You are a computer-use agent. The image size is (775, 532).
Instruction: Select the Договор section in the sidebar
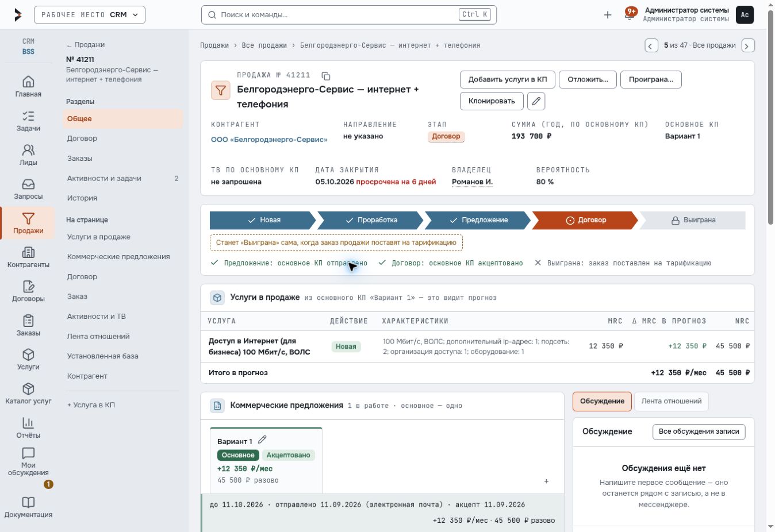(123, 138)
